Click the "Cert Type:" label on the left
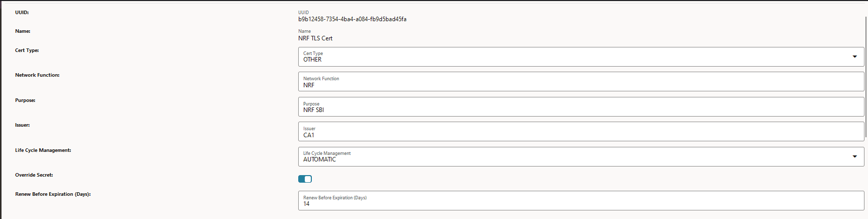Viewport: 868px width, 219px height. point(27,50)
